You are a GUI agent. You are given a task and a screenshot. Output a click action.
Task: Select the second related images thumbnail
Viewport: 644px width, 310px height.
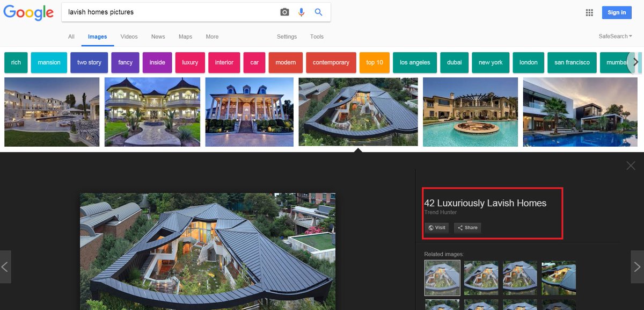coord(481,278)
